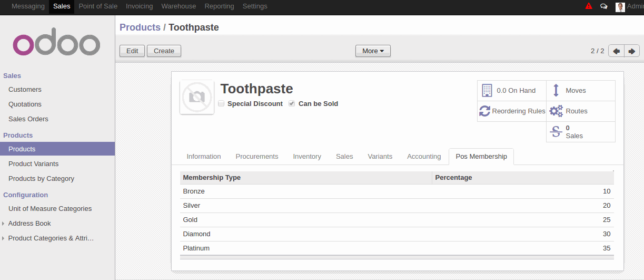Click the red warning triangle icon
Image resolution: width=644 pixels, height=280 pixels.
coord(589,6)
